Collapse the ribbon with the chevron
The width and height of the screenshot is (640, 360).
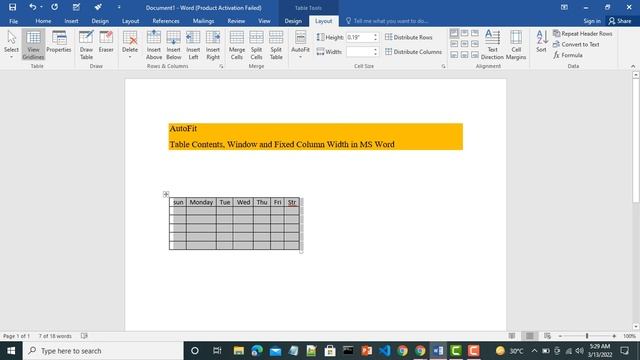point(633,66)
